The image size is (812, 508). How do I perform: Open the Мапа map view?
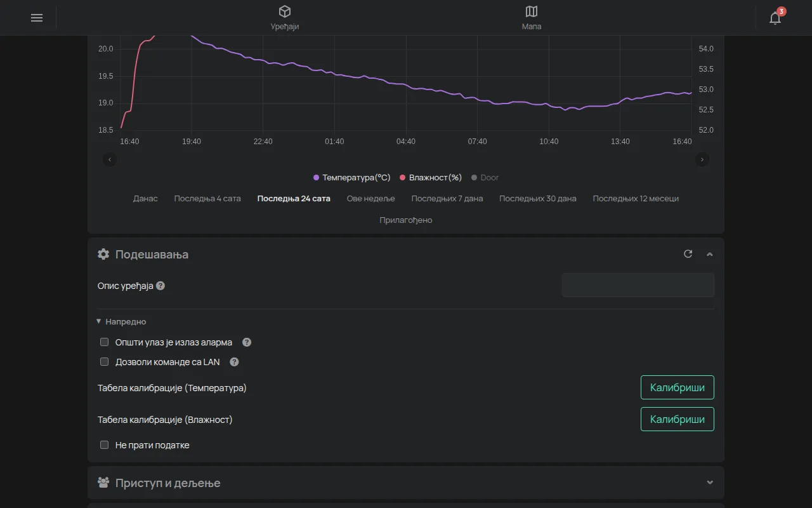(532, 18)
